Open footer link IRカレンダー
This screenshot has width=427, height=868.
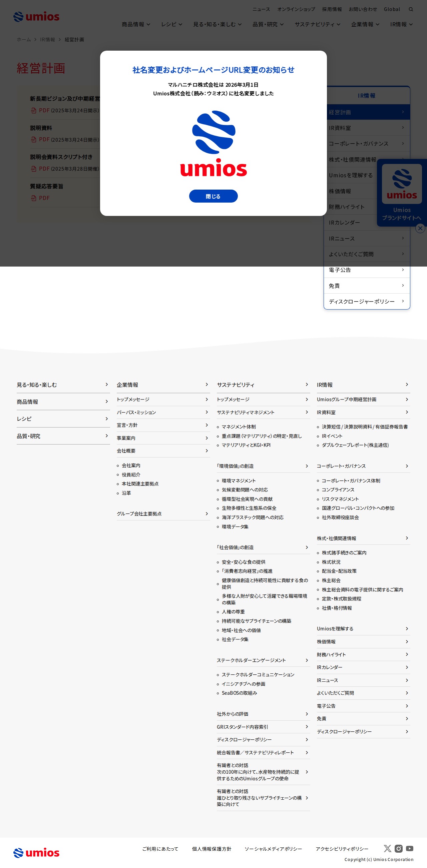coord(330,667)
